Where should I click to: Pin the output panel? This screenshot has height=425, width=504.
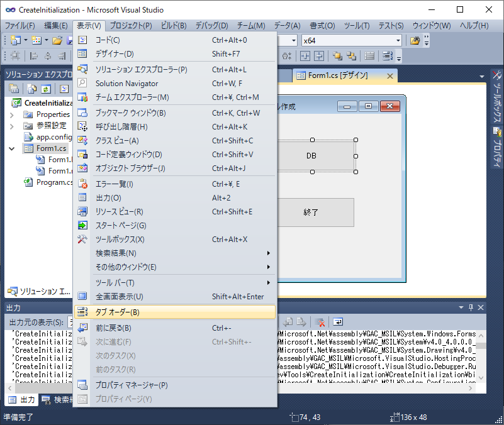[471, 307]
